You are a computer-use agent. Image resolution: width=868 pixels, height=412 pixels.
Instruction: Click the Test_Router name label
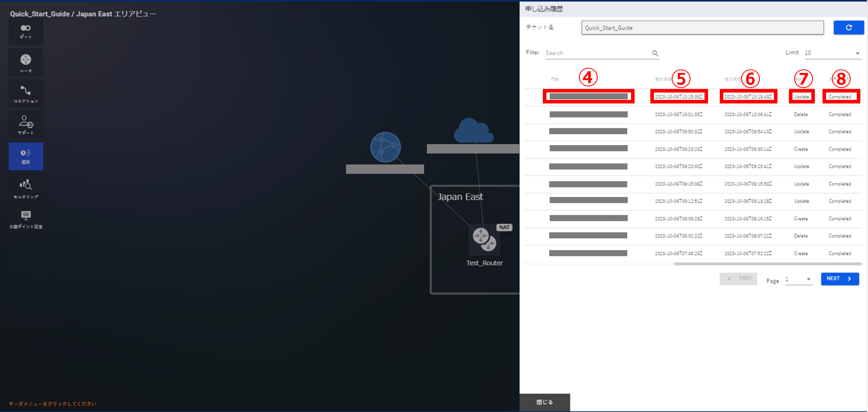pyautogui.click(x=485, y=263)
